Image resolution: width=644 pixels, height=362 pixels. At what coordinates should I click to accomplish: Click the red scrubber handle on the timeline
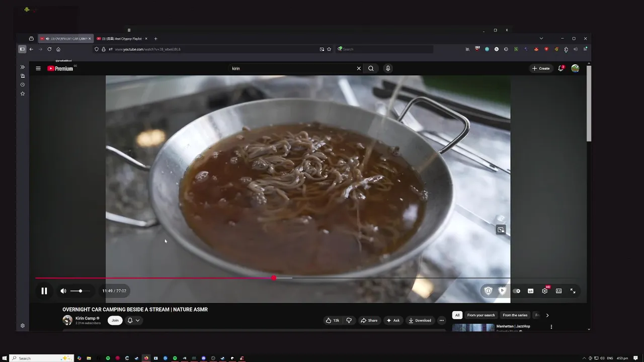pyautogui.click(x=273, y=278)
